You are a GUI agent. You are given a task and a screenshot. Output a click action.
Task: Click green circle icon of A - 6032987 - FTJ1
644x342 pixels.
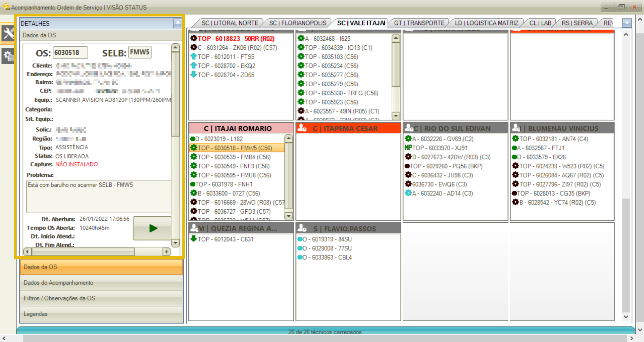pyautogui.click(x=514, y=148)
